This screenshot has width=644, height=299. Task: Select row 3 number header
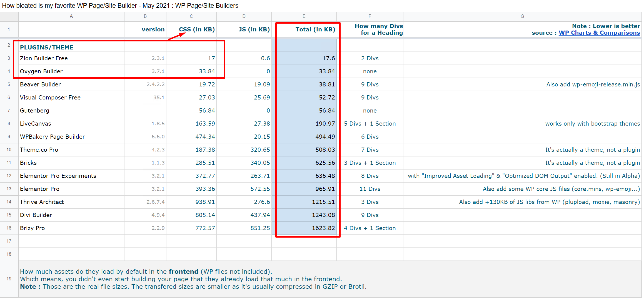coord(9,58)
